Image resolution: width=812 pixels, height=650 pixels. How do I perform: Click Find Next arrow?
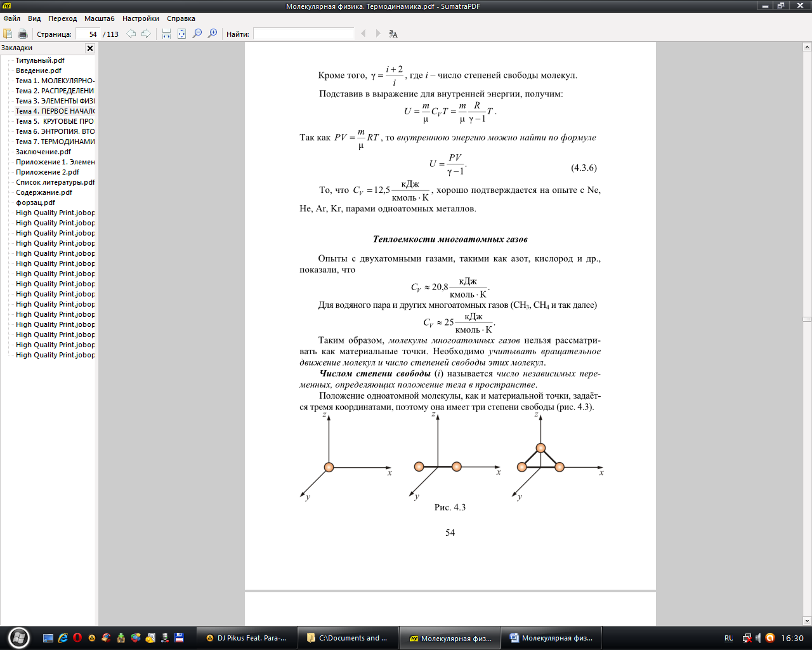click(x=379, y=34)
